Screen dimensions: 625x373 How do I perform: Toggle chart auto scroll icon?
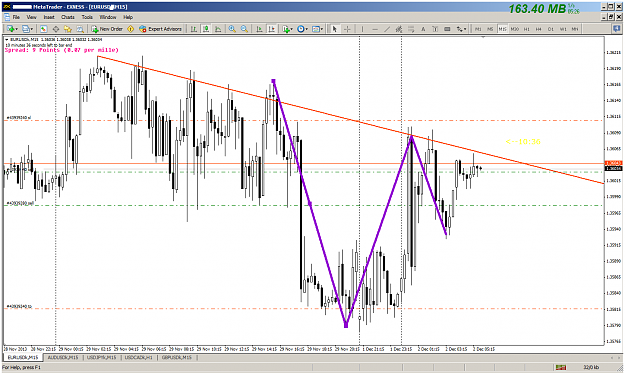tap(259, 29)
